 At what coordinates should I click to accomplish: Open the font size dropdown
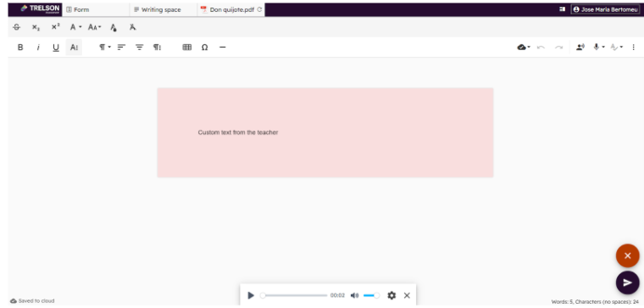(x=94, y=27)
